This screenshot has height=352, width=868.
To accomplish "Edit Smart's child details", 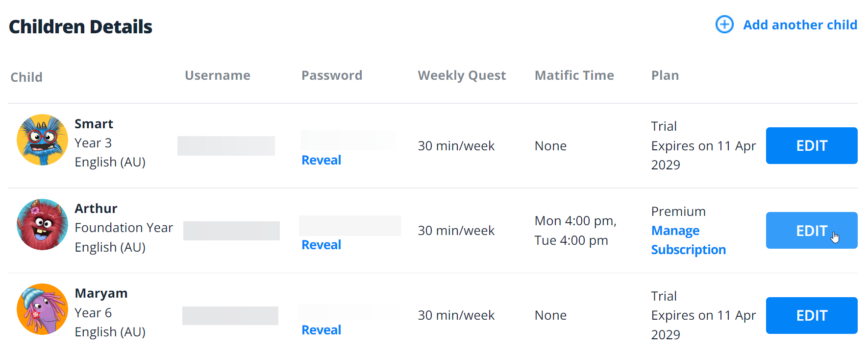I will (x=811, y=146).
